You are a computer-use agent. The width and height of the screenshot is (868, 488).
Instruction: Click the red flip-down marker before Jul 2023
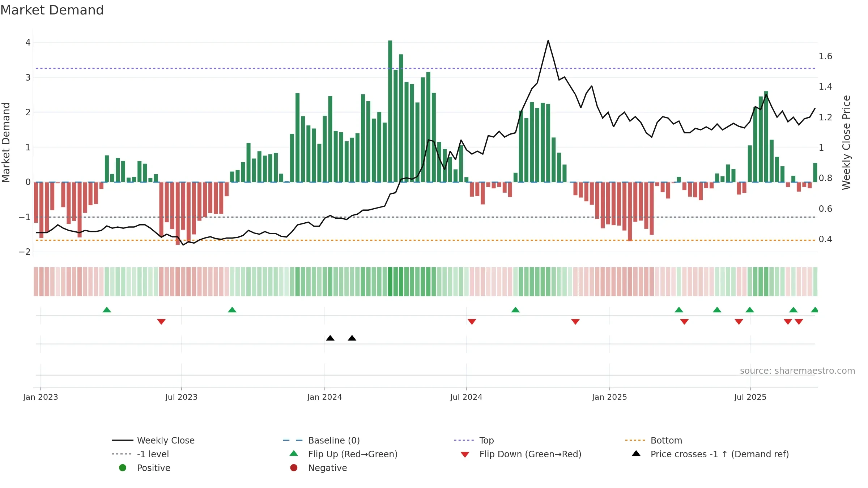tap(161, 322)
